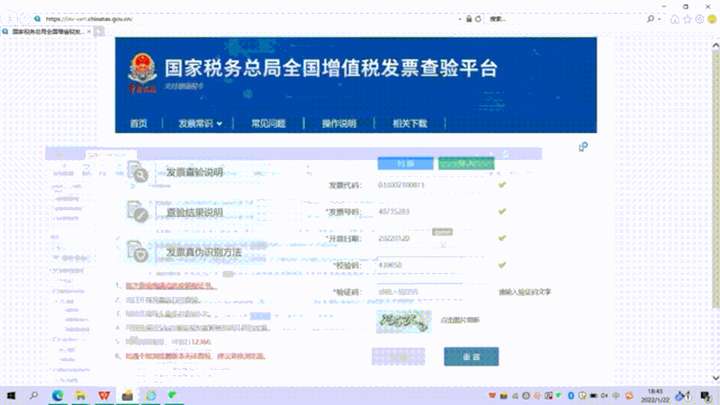Viewport: 720px width, 405px height.
Task: Click the Bluetooth tray icon
Action: 571,395
